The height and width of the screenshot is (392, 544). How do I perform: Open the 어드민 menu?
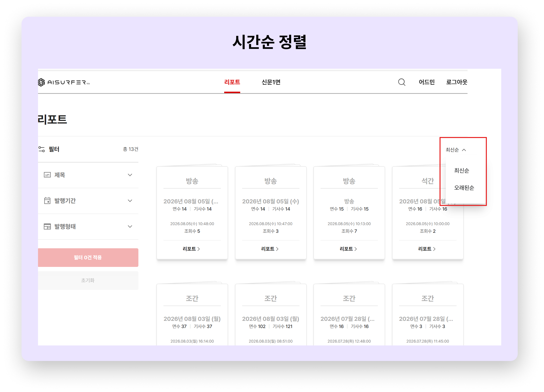tap(427, 82)
